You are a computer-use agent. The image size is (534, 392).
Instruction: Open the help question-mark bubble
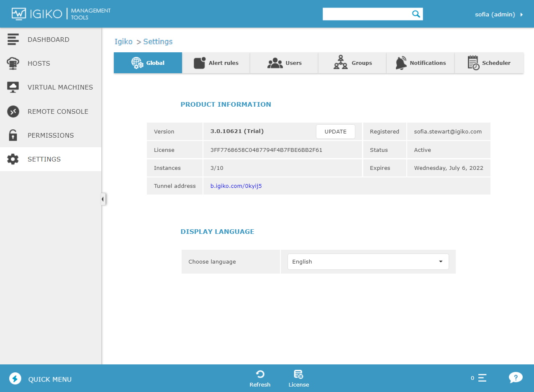516,378
